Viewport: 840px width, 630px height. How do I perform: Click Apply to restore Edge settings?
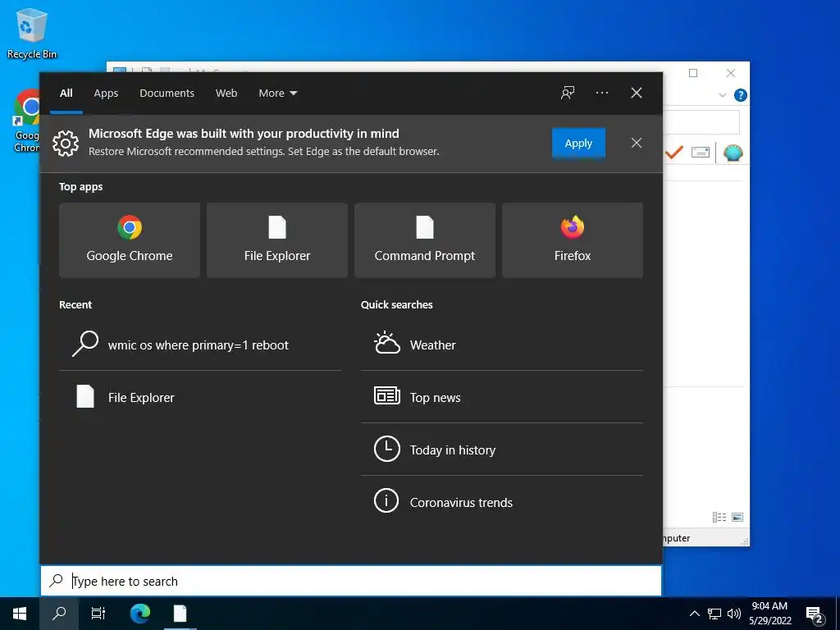(578, 143)
